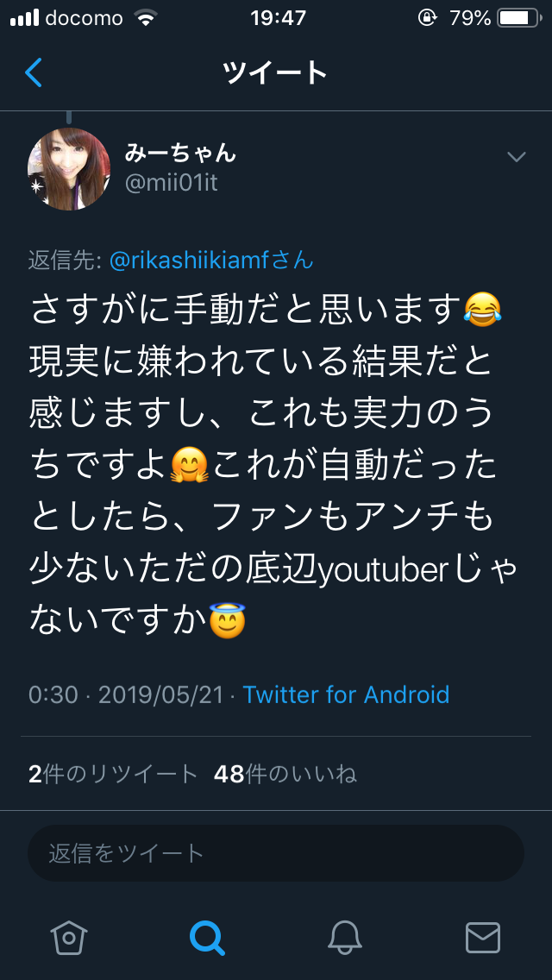Tap the rotation lock status icon

(427, 17)
